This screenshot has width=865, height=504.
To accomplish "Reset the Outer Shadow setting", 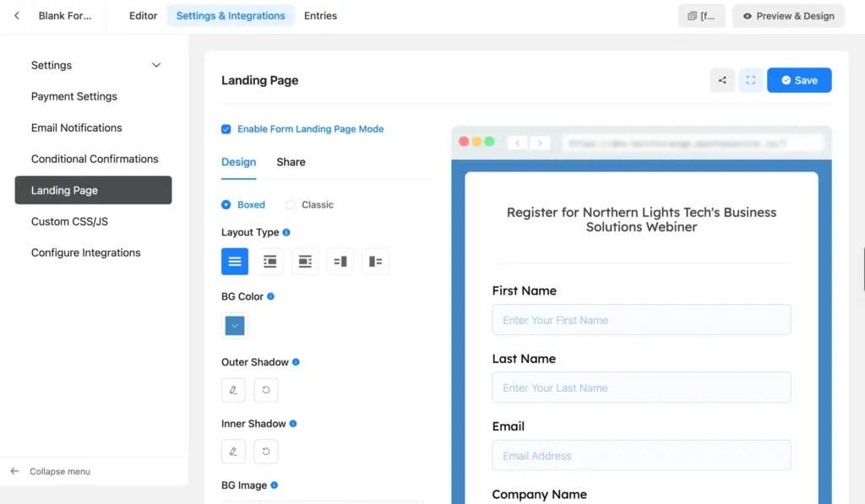I will tap(266, 390).
